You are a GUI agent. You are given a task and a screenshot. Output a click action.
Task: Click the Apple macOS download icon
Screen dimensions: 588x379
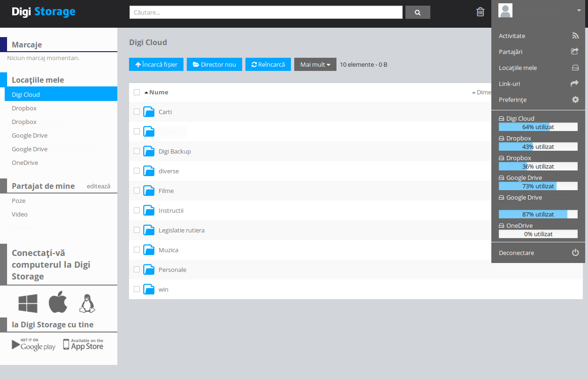pos(58,302)
